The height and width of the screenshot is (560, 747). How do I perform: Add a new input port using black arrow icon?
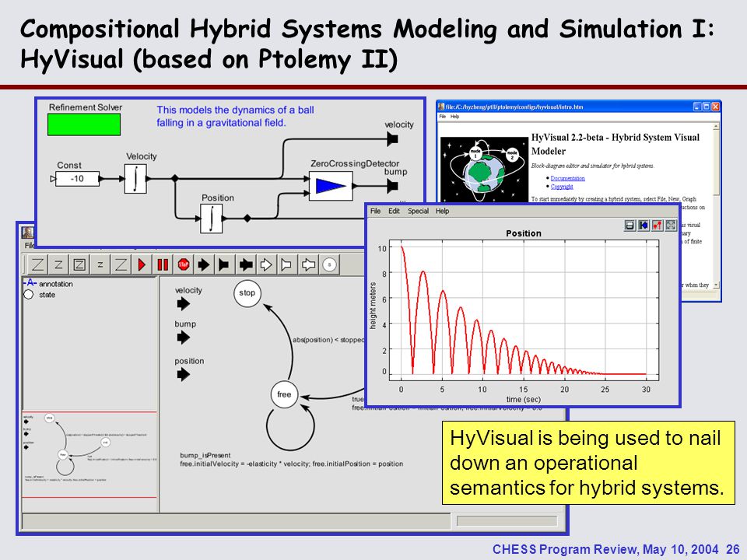point(204,264)
